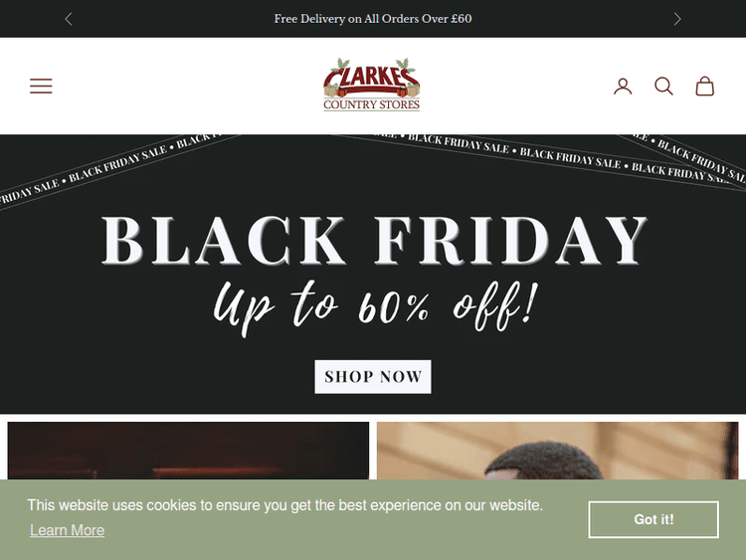Viewport: 746px width, 560px height.
Task: Open the hamburger navigation menu
Action: pos(41,87)
